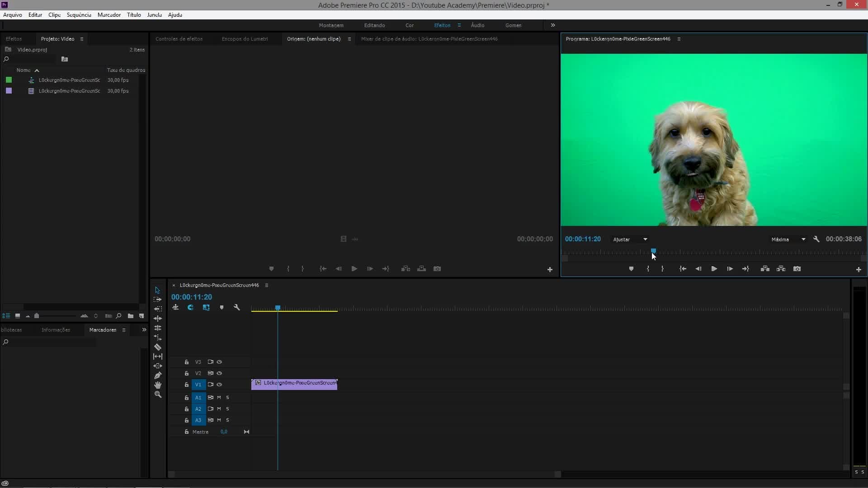Select the Pen tool
Viewport: 868px width, 488px height.
tap(158, 375)
